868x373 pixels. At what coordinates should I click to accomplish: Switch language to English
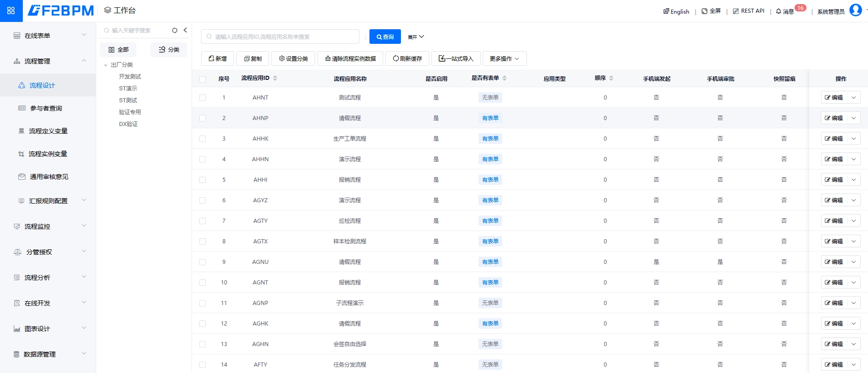click(x=676, y=11)
